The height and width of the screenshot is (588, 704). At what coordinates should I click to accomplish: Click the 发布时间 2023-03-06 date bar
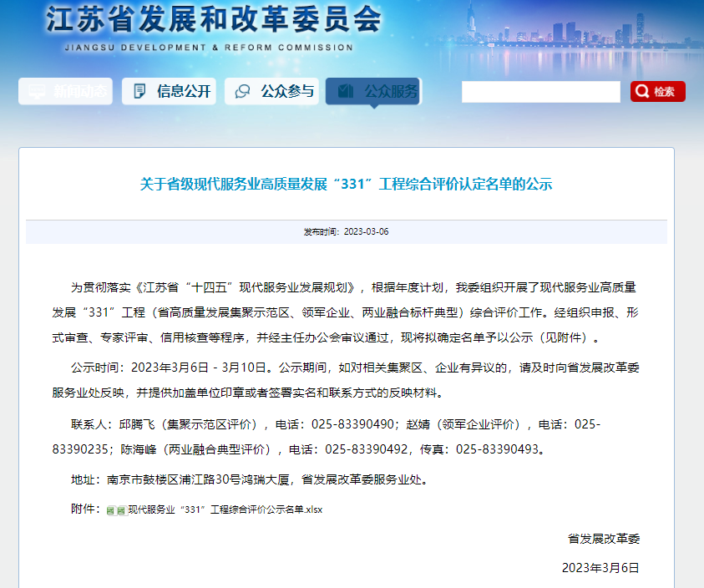click(346, 231)
